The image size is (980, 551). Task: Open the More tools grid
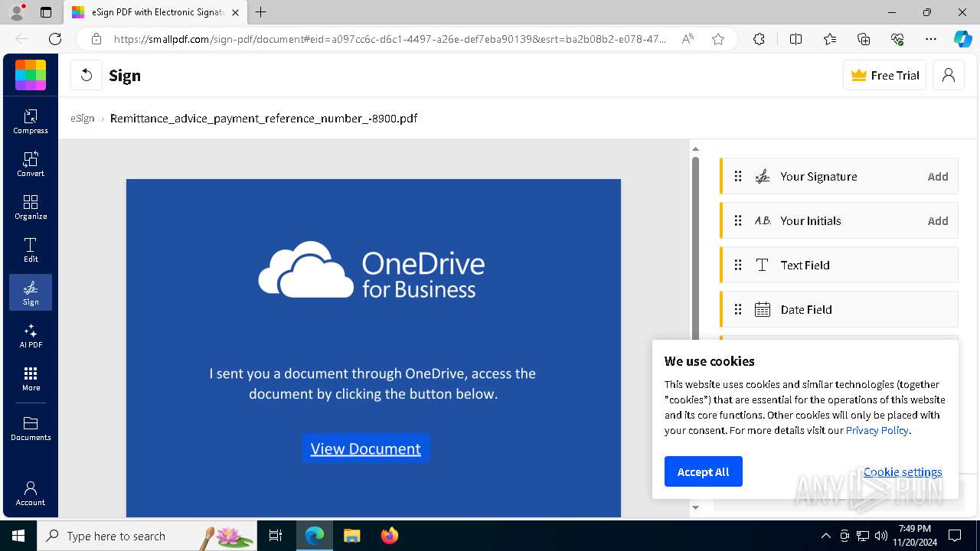point(31,378)
